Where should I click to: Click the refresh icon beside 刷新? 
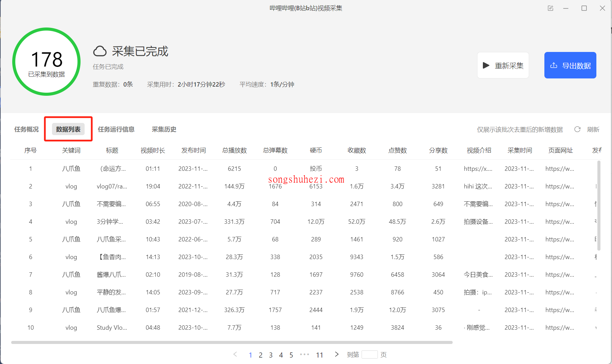click(x=577, y=129)
